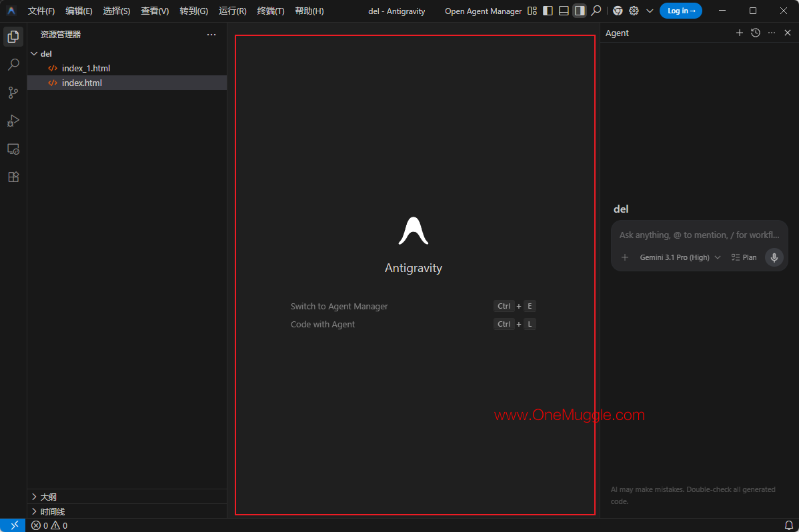
Task: Open the customize layout icon
Action: pyautogui.click(x=532, y=11)
